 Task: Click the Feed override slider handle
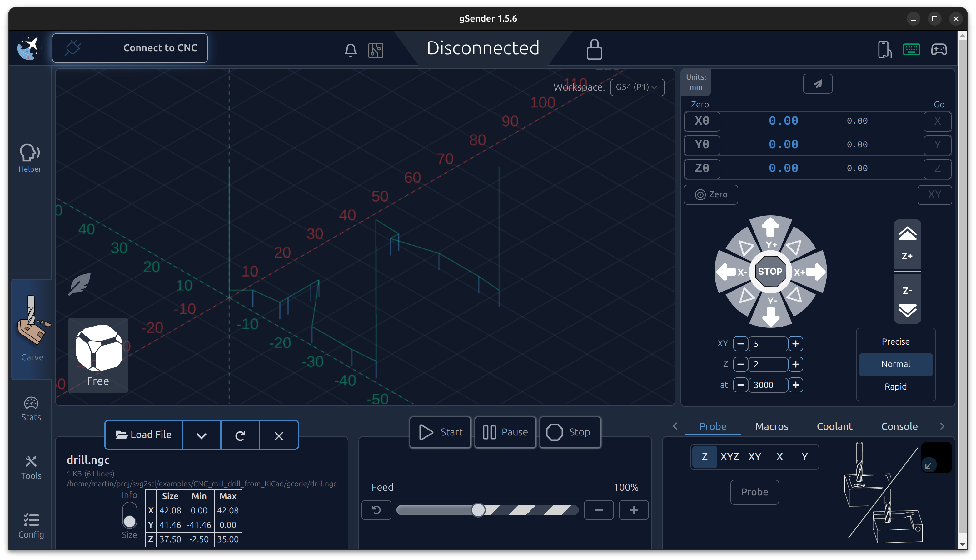point(478,510)
